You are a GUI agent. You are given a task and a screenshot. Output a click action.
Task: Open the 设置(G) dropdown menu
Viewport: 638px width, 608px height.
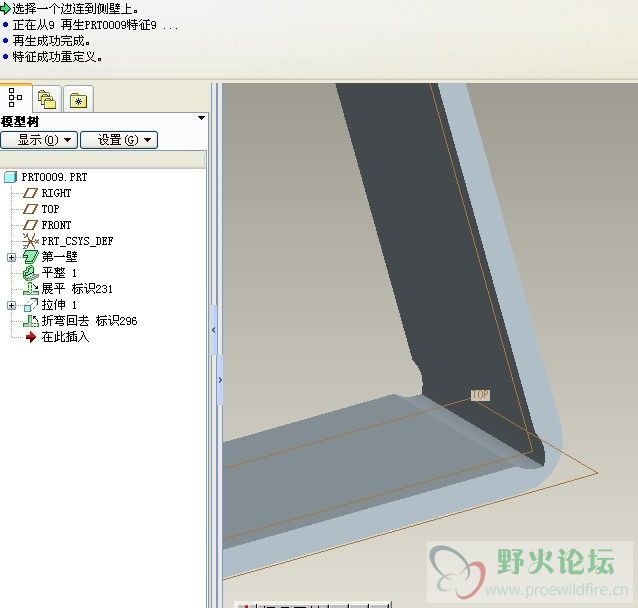(x=119, y=140)
